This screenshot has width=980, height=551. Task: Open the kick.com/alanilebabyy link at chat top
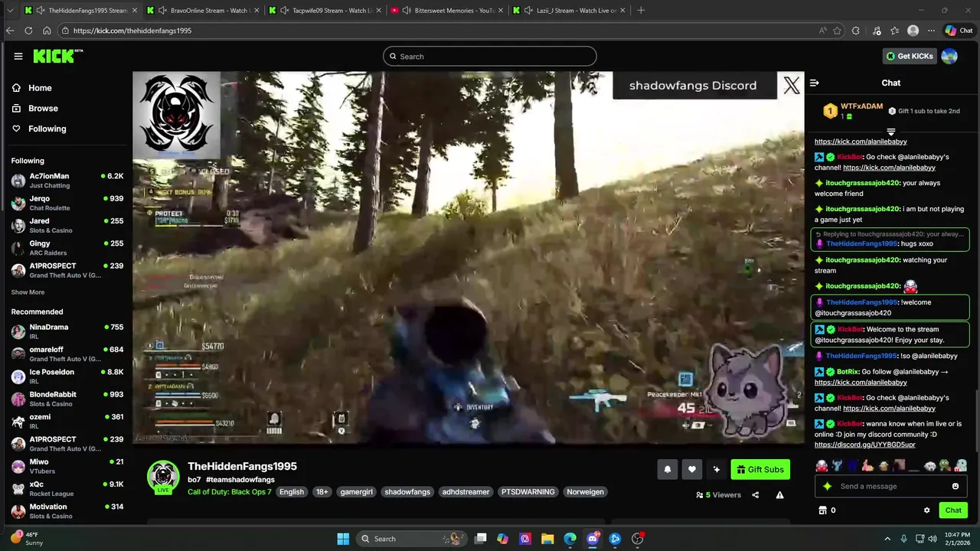click(x=861, y=142)
